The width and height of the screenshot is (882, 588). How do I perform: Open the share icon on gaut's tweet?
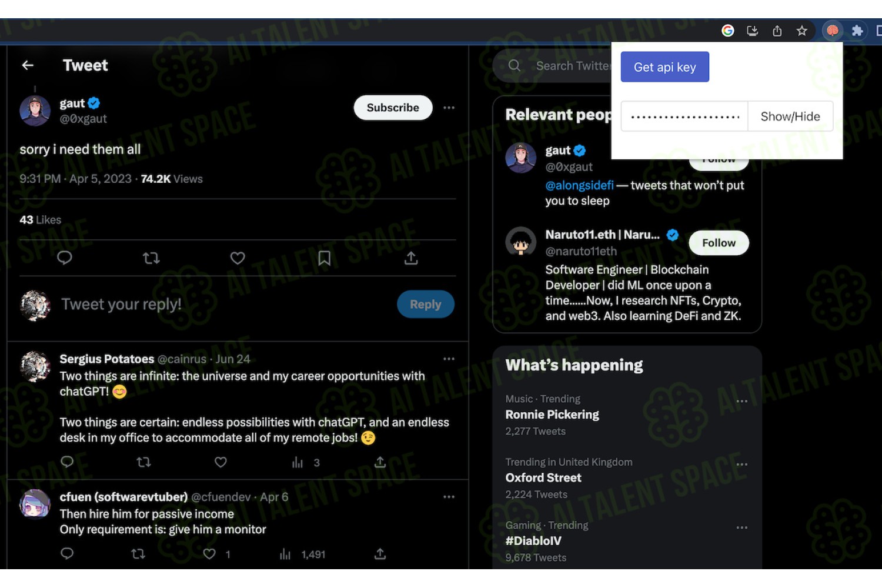point(411,258)
